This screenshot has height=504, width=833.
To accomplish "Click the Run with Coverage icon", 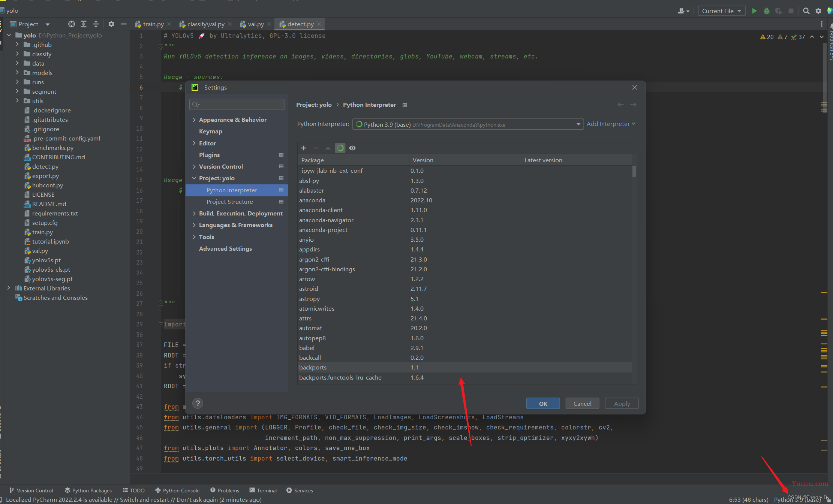I will point(779,11).
